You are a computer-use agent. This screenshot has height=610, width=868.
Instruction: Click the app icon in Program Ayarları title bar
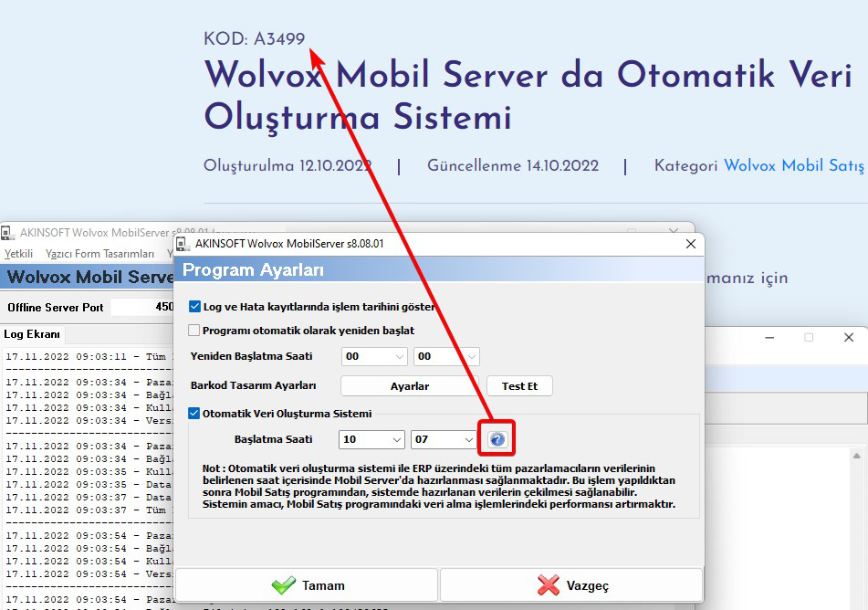[183, 244]
